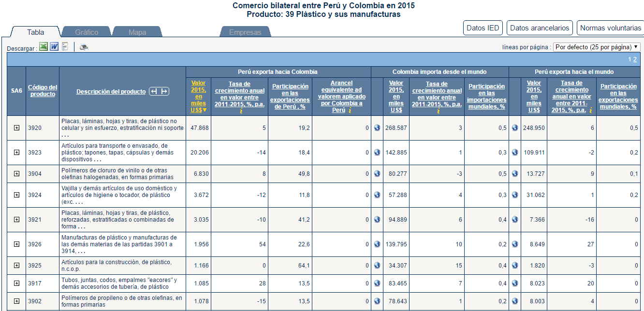Expand product row 3920

coord(16,128)
